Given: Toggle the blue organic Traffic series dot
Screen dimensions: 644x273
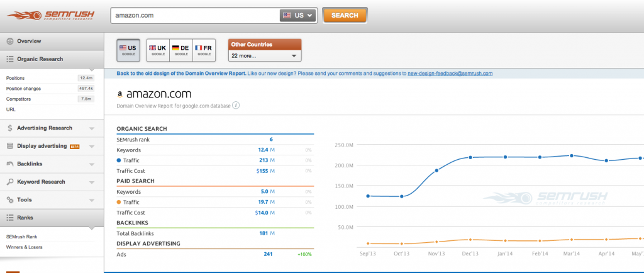Looking at the screenshot, I should [x=119, y=160].
